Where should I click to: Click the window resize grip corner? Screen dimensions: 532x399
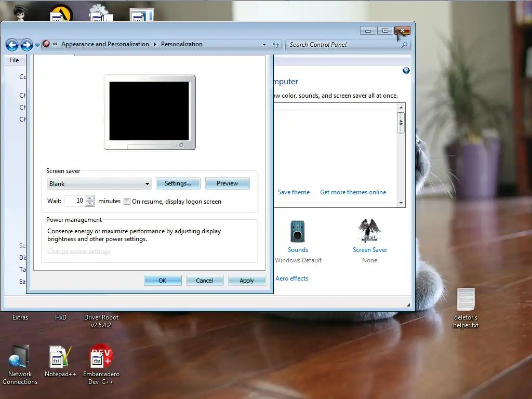point(408,305)
